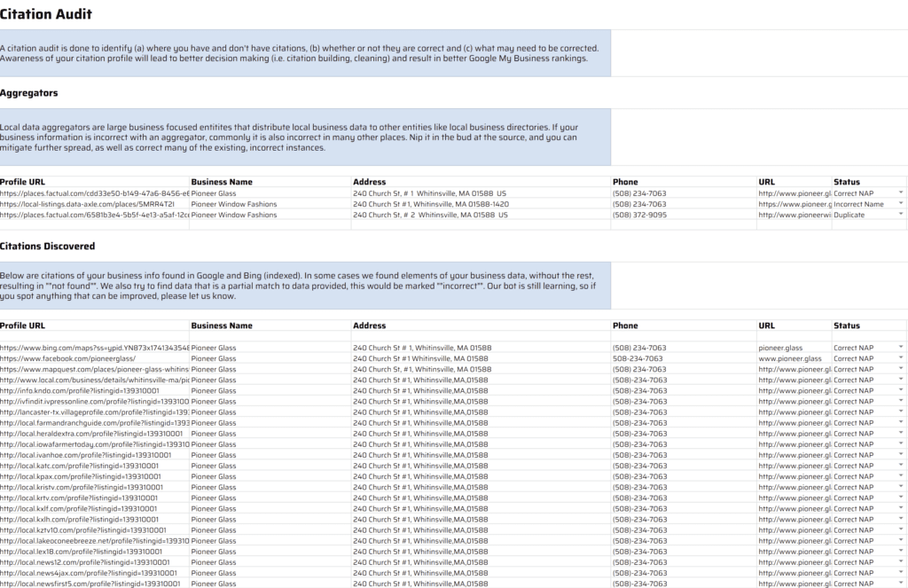
Task: Click address '240 Church St #1, Whitinsville, MA 01588-1420'
Action: [x=431, y=204]
